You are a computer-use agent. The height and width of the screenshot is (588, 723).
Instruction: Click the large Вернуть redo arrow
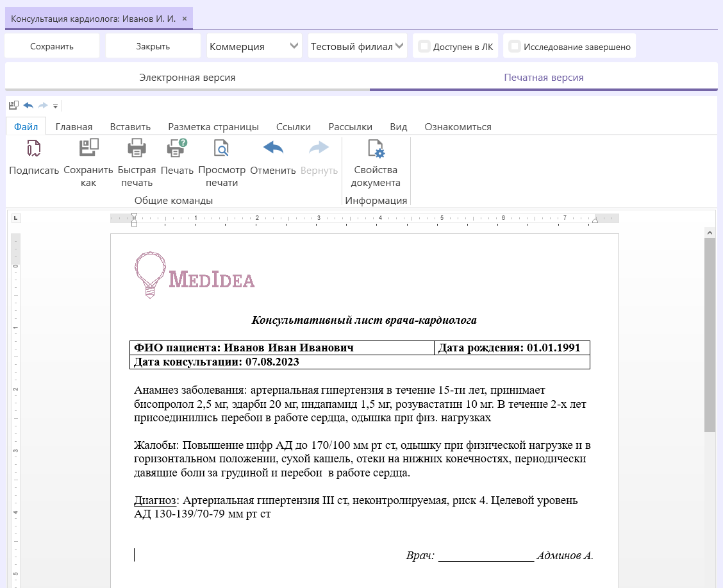(x=319, y=148)
